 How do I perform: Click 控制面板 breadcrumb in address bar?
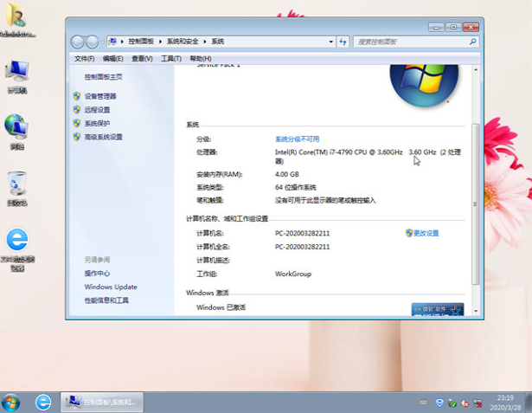pos(141,42)
